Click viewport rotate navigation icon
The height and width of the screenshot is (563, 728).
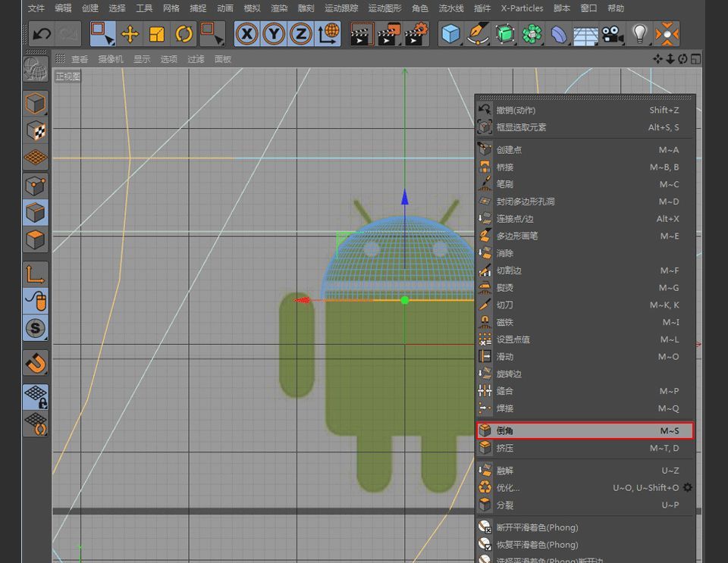(682, 59)
